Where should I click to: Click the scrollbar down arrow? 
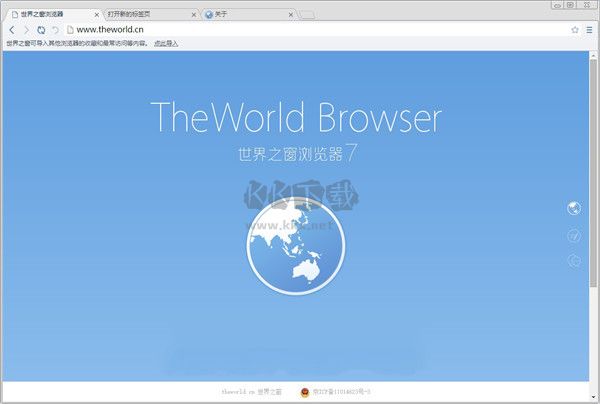(593, 397)
